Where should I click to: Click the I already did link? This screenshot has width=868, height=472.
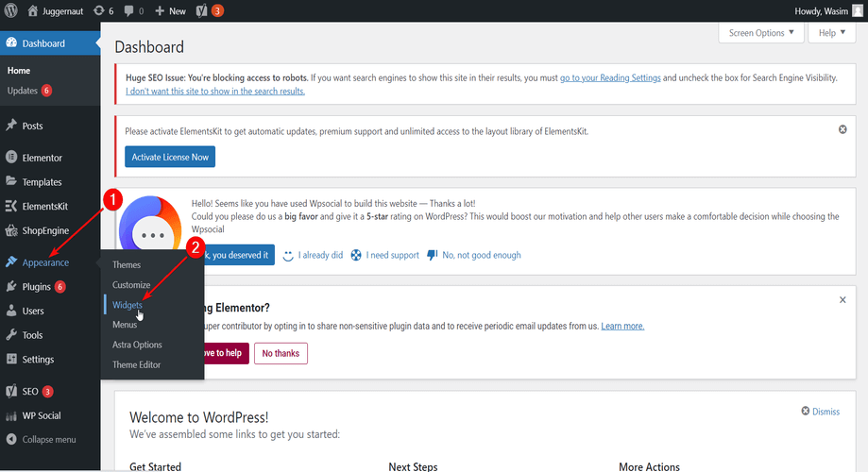click(320, 255)
